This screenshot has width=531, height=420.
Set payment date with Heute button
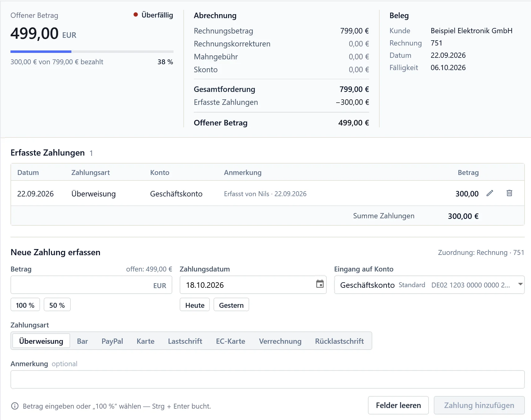tap(195, 305)
